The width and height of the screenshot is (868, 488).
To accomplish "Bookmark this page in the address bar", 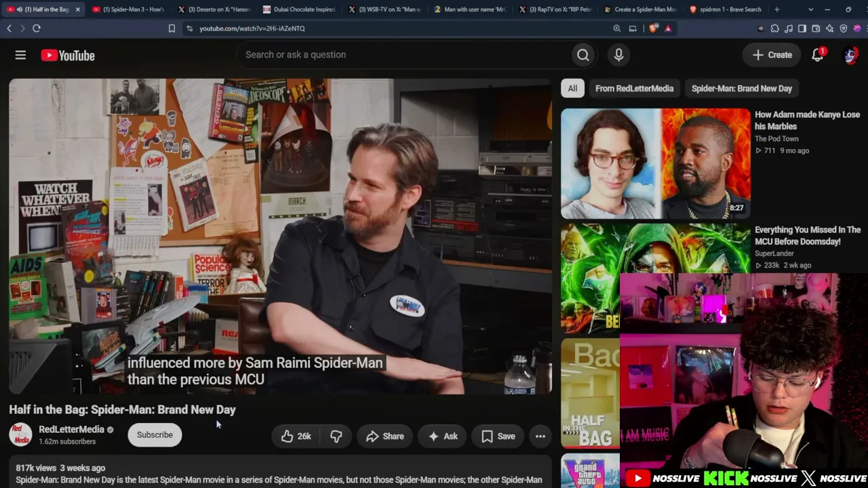I will [172, 28].
